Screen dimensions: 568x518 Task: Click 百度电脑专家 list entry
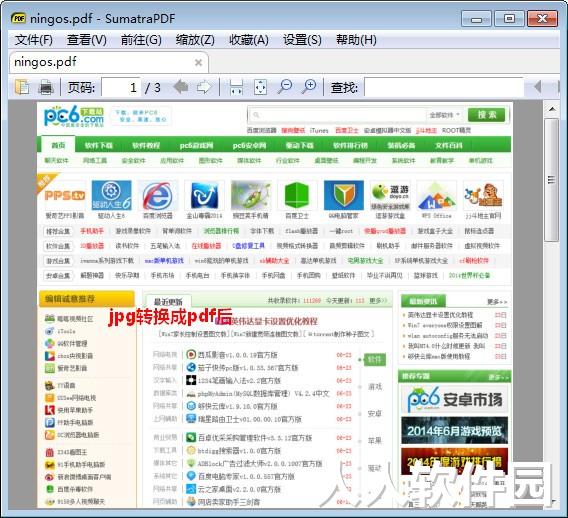point(246,476)
